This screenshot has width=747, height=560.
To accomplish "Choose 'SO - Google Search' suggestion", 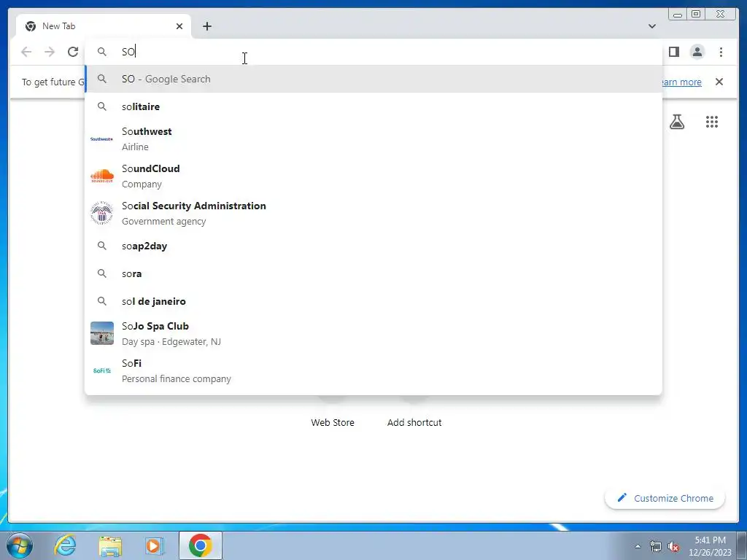I will (x=373, y=79).
